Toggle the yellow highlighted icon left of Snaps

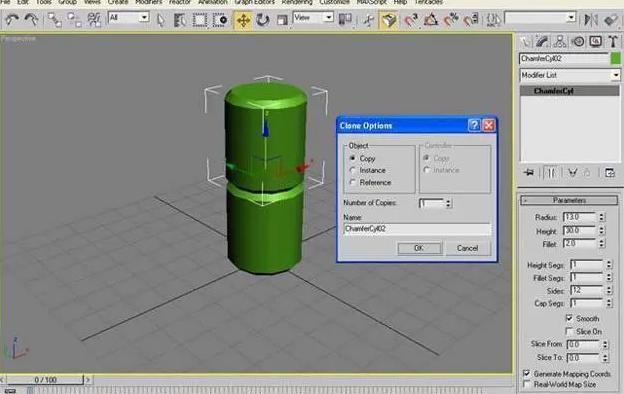coord(389,20)
